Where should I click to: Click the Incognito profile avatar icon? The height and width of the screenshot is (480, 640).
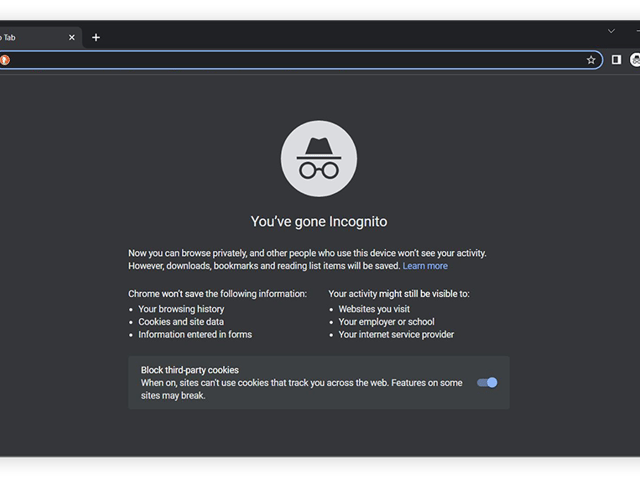coord(635,60)
